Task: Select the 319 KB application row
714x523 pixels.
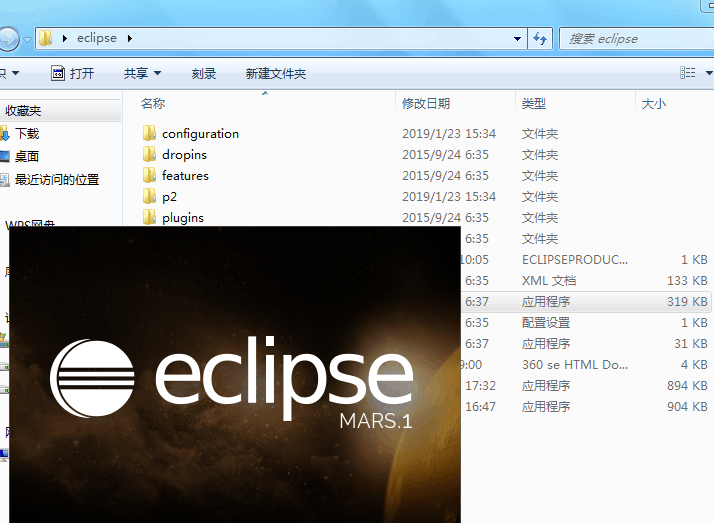Action: pos(585,301)
